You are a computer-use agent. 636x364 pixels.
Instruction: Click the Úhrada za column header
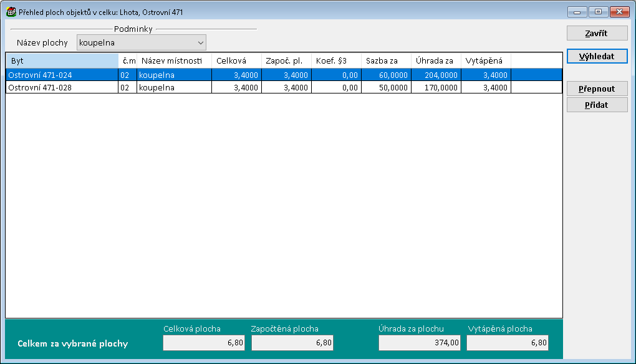click(436, 60)
